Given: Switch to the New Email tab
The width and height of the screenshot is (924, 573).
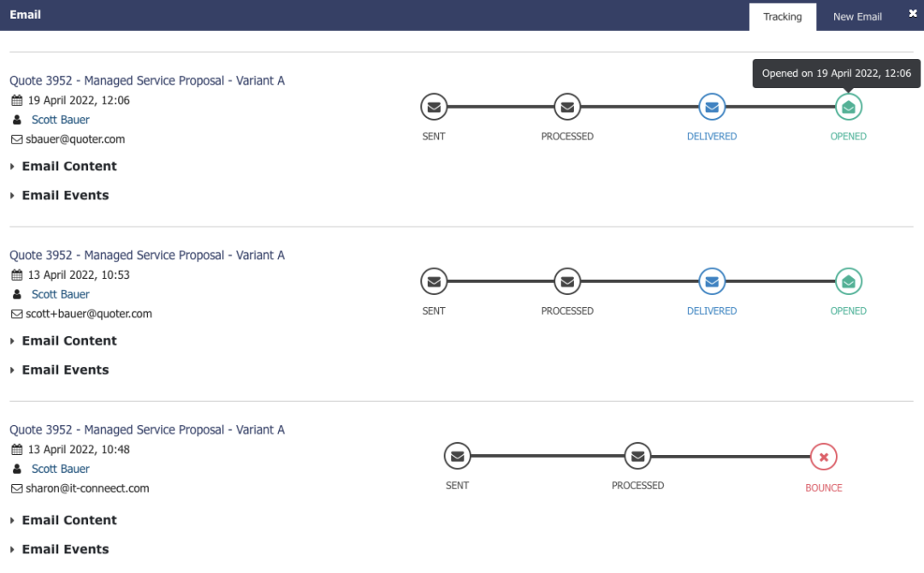Looking at the screenshot, I should tap(856, 17).
